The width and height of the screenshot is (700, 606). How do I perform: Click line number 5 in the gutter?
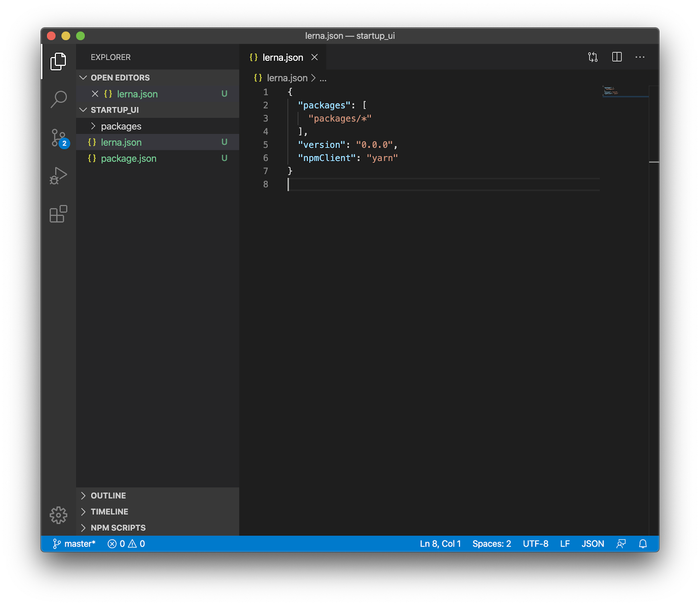[265, 144]
